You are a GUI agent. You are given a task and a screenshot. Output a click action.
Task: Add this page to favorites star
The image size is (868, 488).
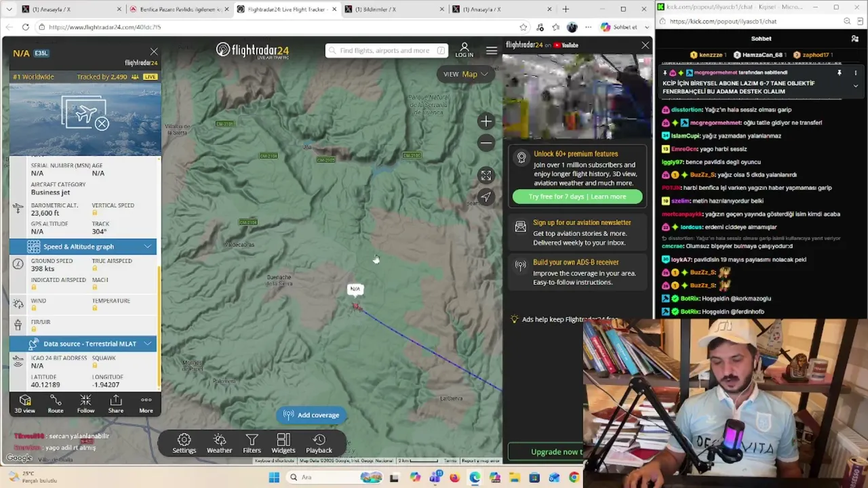(524, 27)
